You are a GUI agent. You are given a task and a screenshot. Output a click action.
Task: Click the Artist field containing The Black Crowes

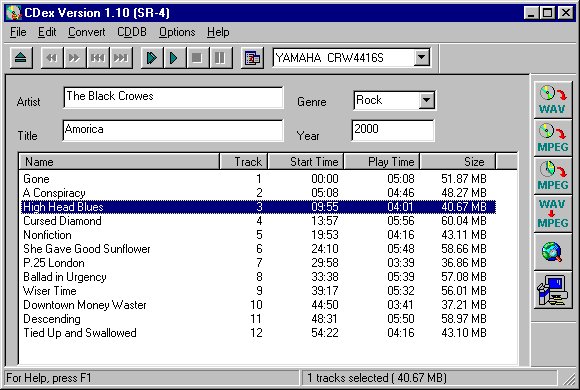[x=173, y=97]
